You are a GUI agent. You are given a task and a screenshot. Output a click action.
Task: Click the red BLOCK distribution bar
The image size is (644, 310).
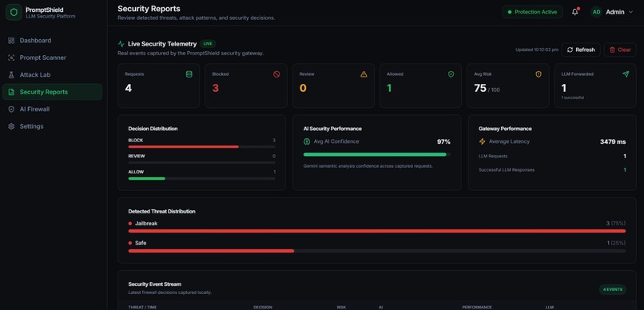(184, 146)
